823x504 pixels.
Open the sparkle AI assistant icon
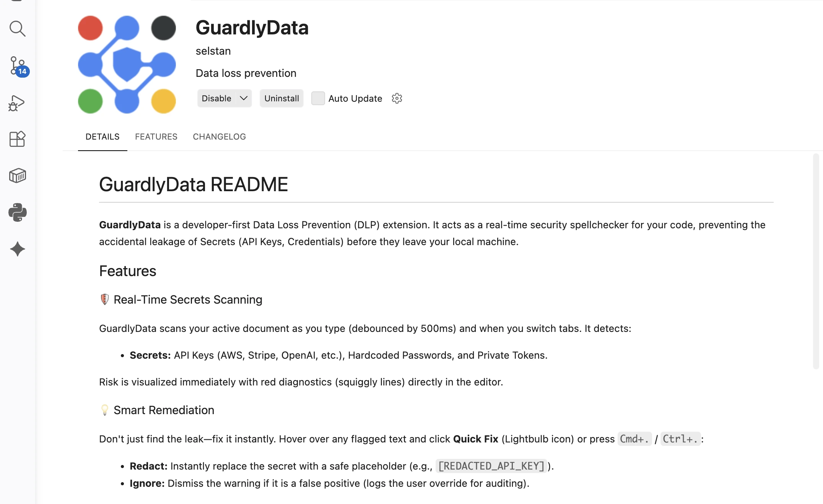tap(17, 249)
